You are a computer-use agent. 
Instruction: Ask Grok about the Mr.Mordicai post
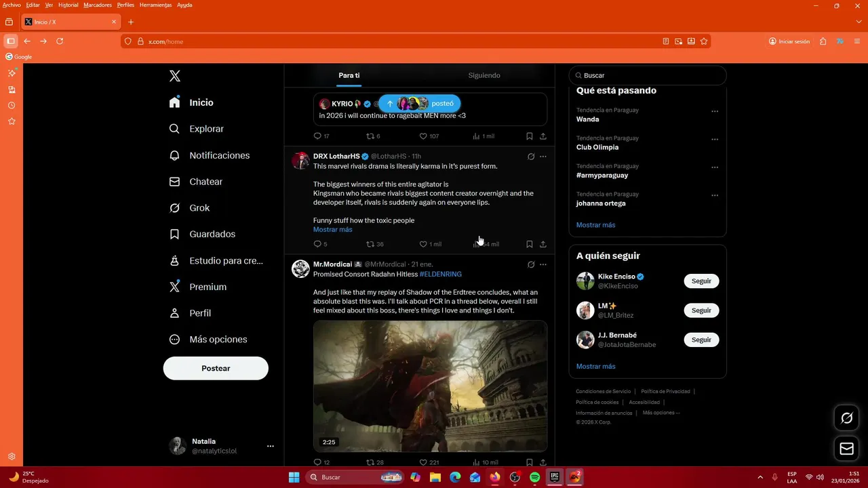[x=531, y=264]
